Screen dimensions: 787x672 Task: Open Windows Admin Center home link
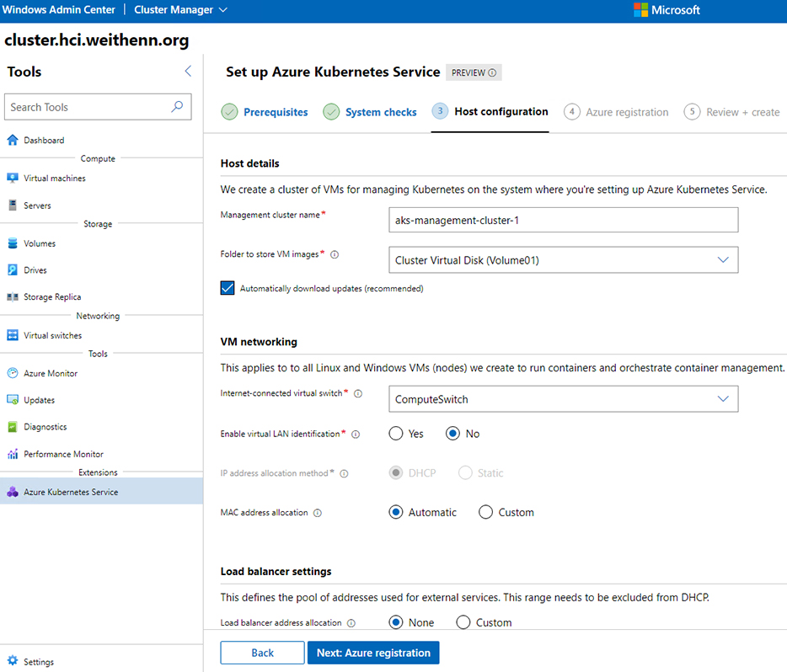point(59,10)
